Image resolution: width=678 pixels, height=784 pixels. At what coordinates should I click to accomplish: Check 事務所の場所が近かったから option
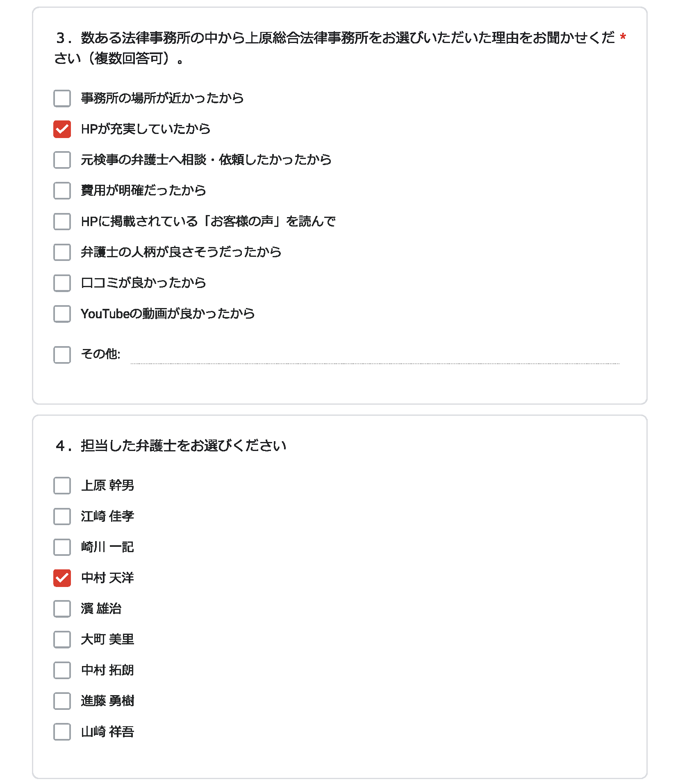[62, 98]
